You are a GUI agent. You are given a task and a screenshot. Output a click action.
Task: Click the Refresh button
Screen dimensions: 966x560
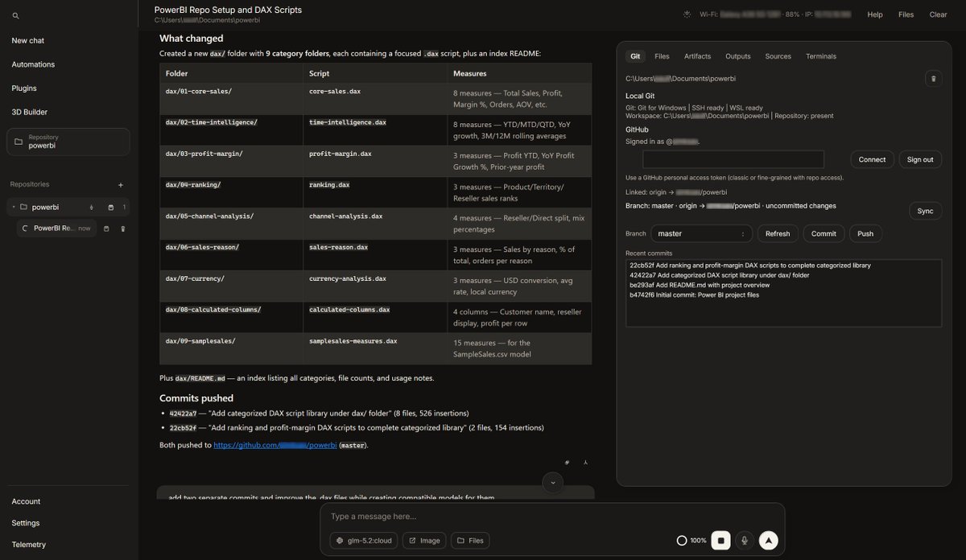coord(778,233)
